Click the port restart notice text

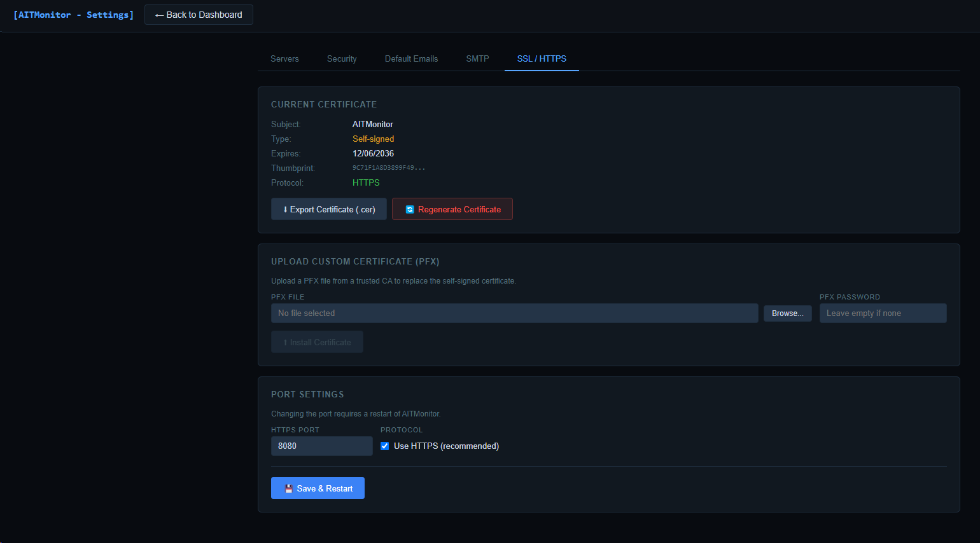356,414
